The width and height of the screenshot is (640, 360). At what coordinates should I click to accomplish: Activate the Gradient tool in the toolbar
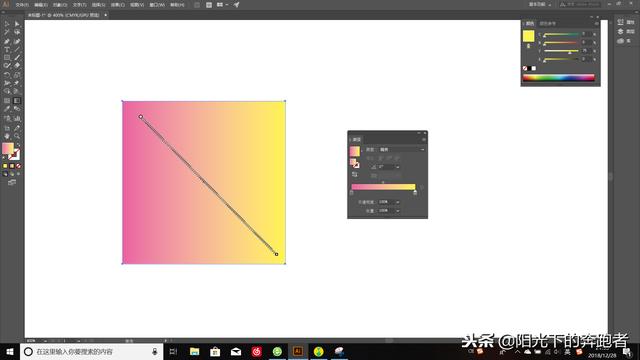pos(17,100)
